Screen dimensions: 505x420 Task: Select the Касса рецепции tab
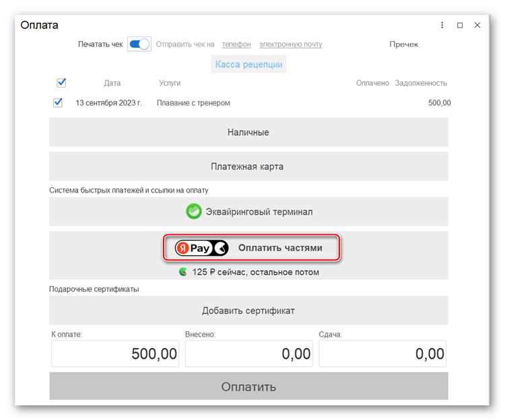pyautogui.click(x=248, y=65)
